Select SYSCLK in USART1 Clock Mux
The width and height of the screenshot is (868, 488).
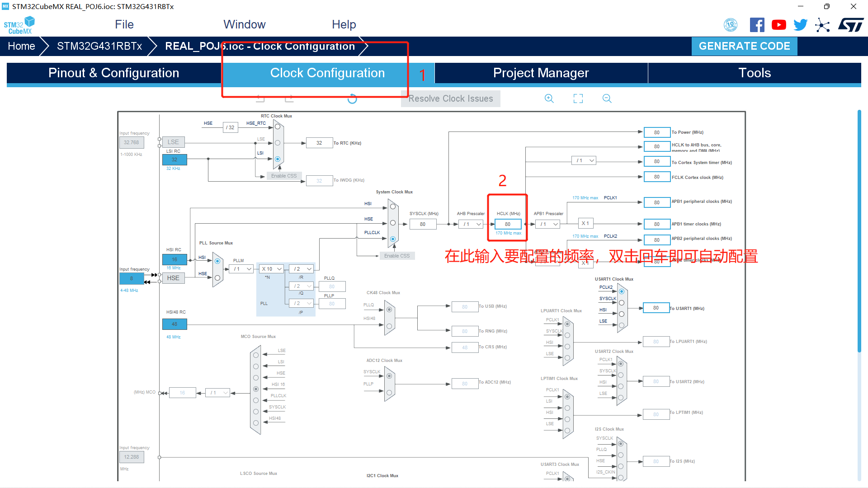tap(622, 303)
